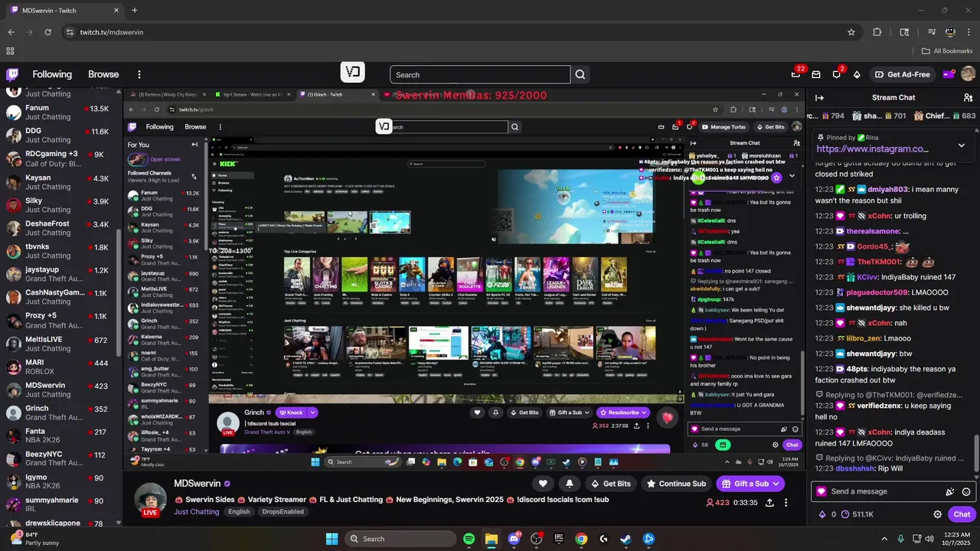The width and height of the screenshot is (980, 551).
Task: Click the Continue Sub button
Action: pos(675,484)
